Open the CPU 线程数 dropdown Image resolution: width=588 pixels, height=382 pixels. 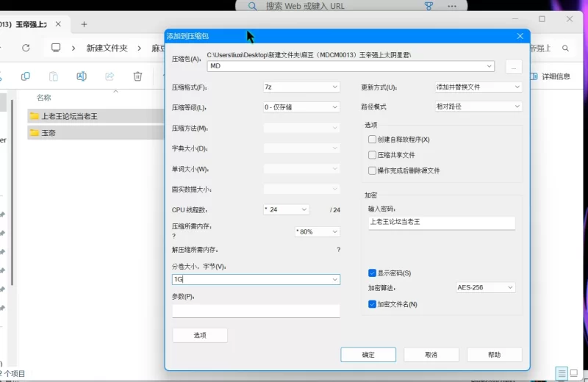point(286,209)
